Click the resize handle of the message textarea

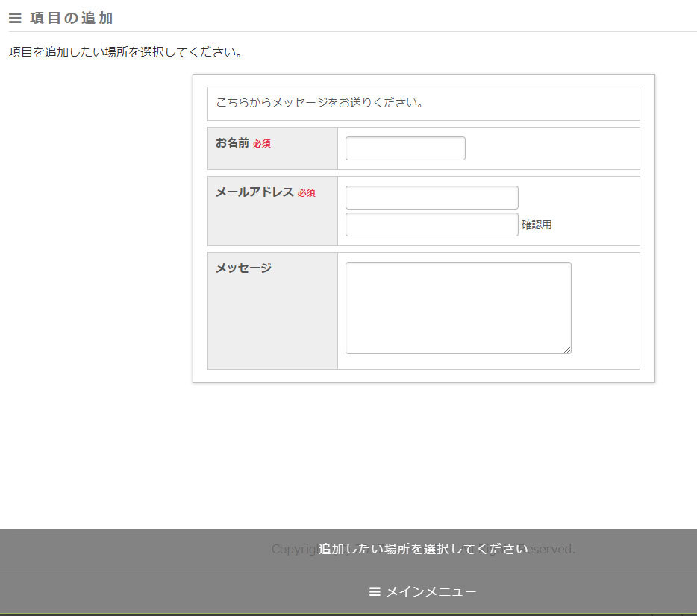tap(566, 349)
